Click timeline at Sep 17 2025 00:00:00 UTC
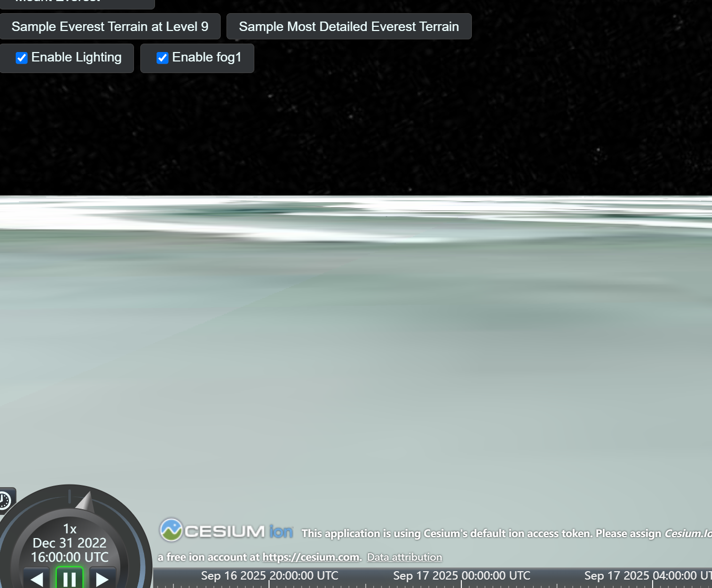This screenshot has width=712, height=588. 461,576
